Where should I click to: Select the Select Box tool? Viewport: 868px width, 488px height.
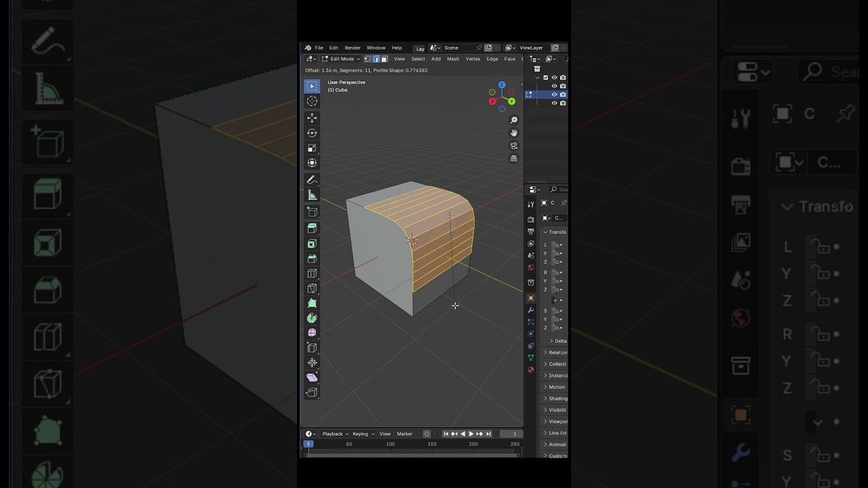(x=312, y=86)
